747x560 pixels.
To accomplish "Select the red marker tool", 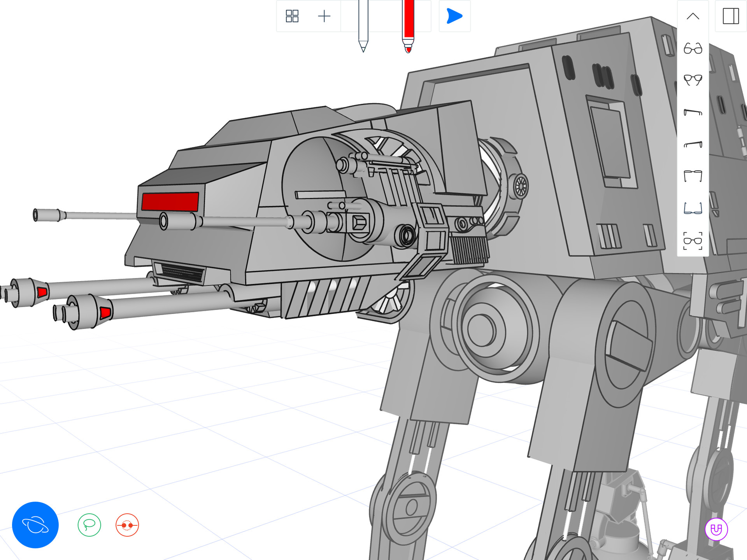I will (408, 26).
